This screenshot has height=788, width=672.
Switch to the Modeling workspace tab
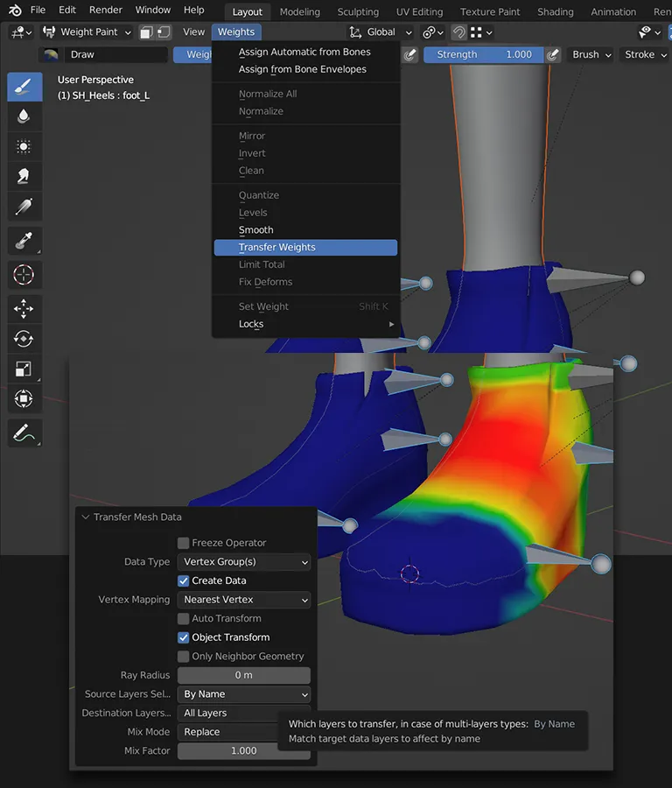(x=300, y=11)
